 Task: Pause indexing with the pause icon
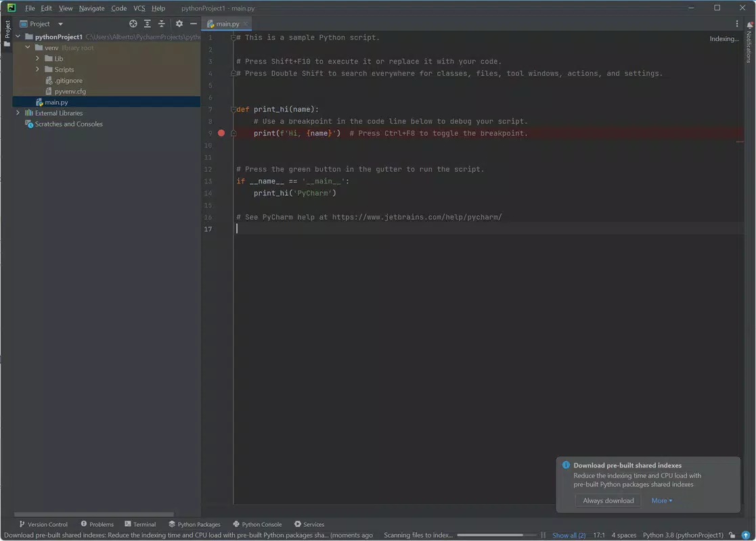(543, 535)
